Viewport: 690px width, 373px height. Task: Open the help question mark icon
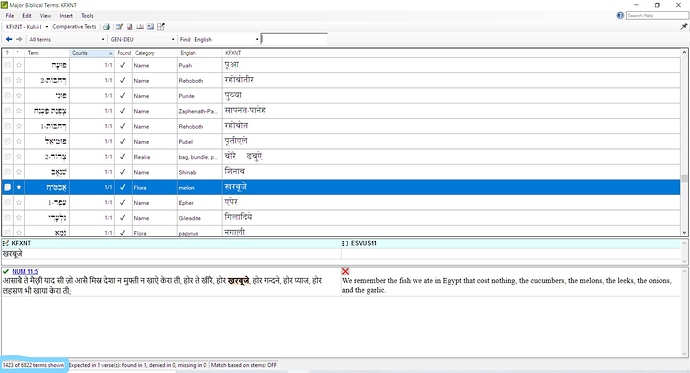[x=620, y=15]
